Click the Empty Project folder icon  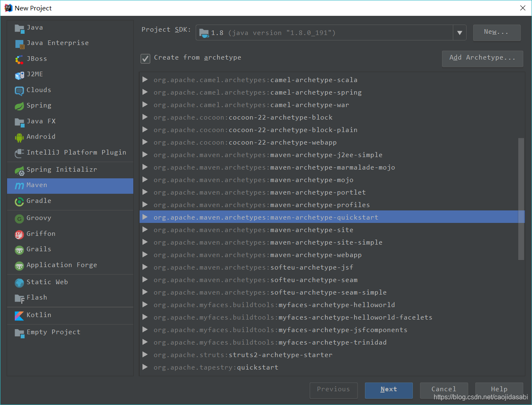tap(20, 333)
